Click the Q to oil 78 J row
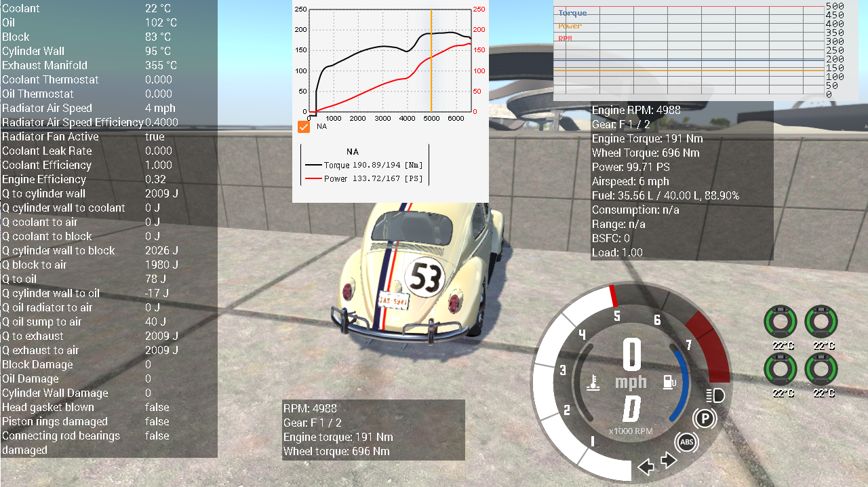Image resolution: width=868 pixels, height=487 pixels. (x=108, y=279)
